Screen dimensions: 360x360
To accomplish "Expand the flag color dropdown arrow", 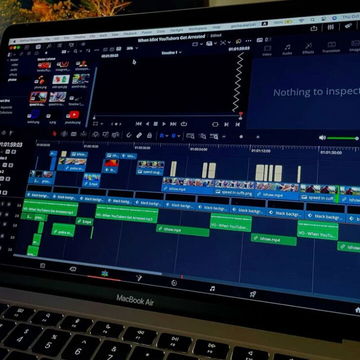I will (167, 136).
